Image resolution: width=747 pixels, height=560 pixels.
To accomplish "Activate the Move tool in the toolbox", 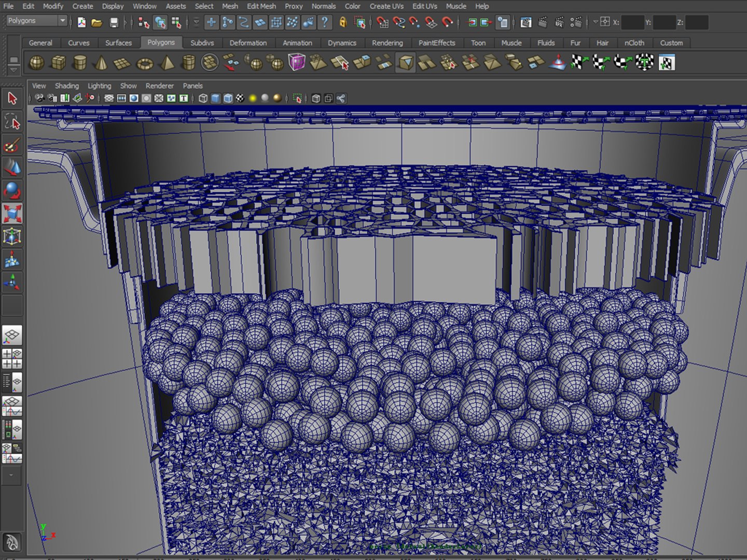I will (12, 167).
